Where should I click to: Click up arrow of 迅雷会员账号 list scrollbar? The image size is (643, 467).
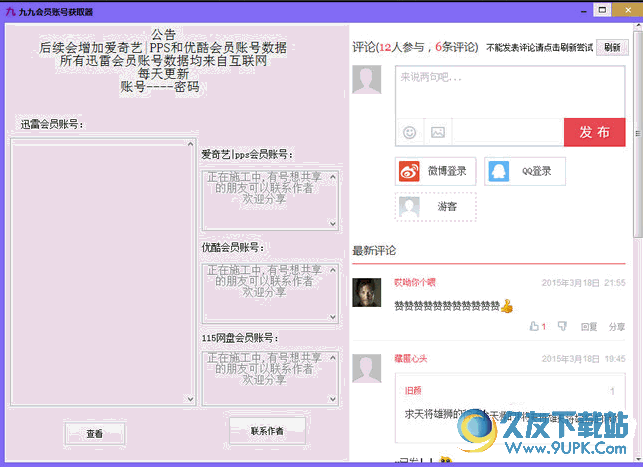pyautogui.click(x=190, y=144)
